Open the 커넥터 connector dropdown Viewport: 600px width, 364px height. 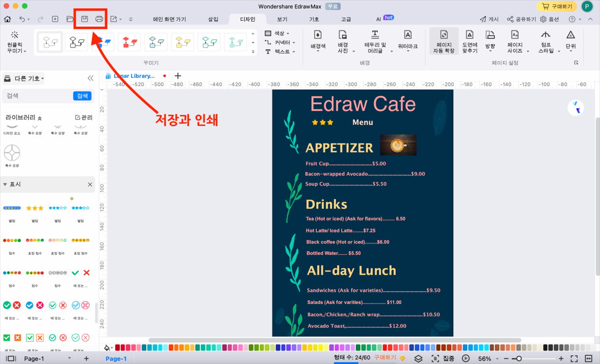(x=280, y=42)
